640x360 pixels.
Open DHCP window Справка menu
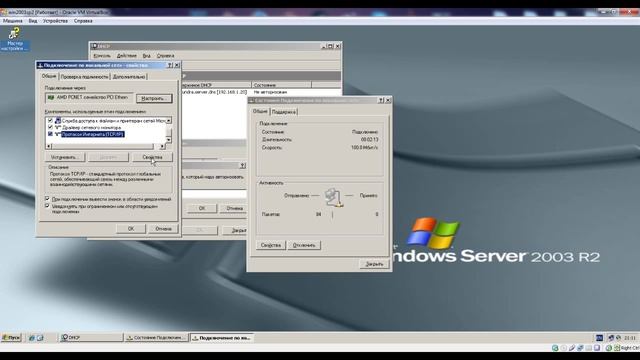tap(165, 56)
